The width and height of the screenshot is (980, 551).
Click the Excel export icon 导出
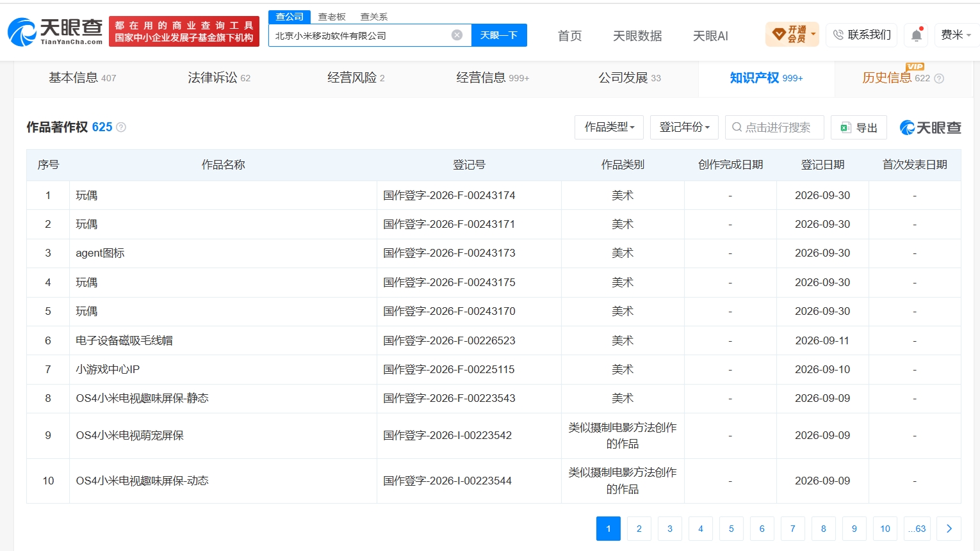pos(845,127)
